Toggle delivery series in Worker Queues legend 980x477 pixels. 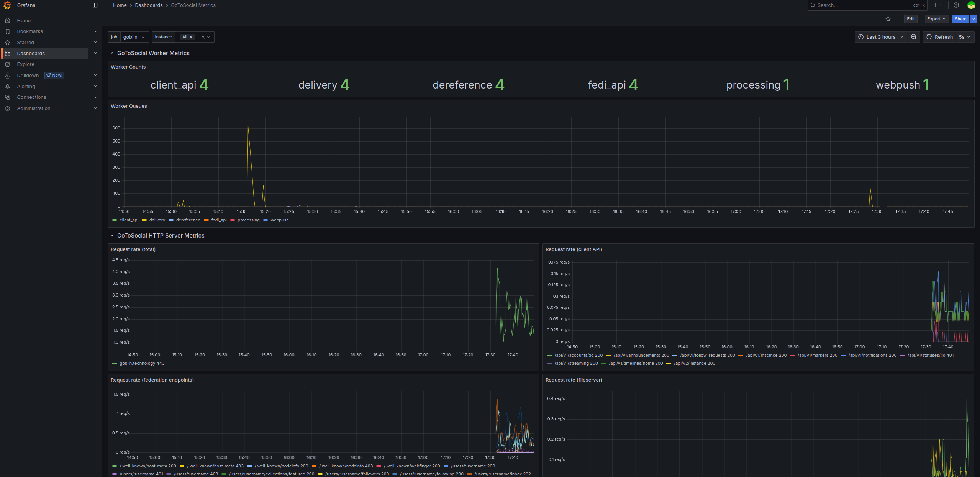[157, 220]
